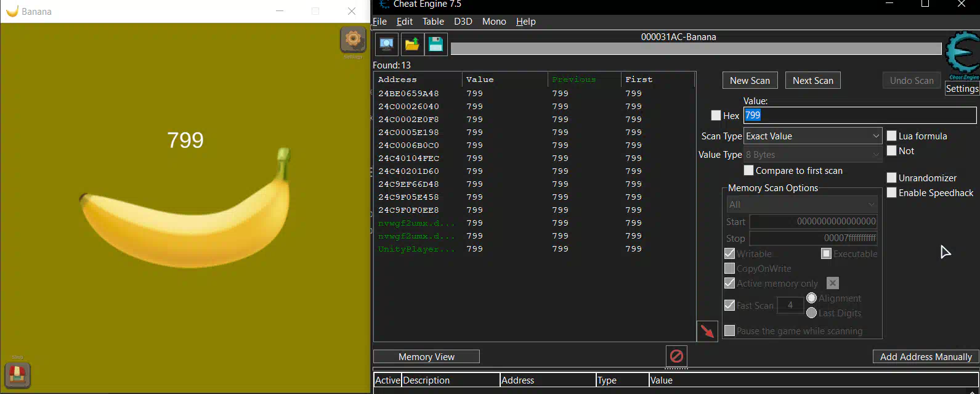Screen dimensions: 980x394
Task: Enable Pause the game while scanning
Action: pyautogui.click(x=729, y=331)
